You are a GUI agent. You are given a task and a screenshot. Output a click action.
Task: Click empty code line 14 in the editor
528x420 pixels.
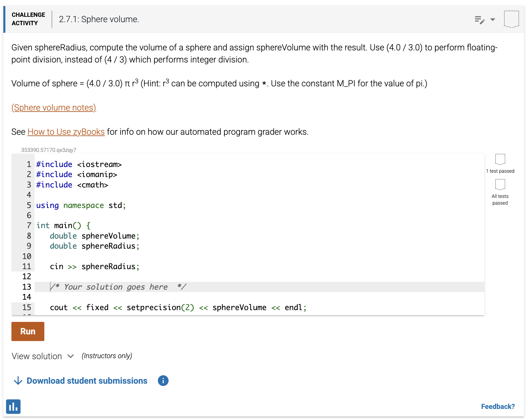tap(259, 297)
